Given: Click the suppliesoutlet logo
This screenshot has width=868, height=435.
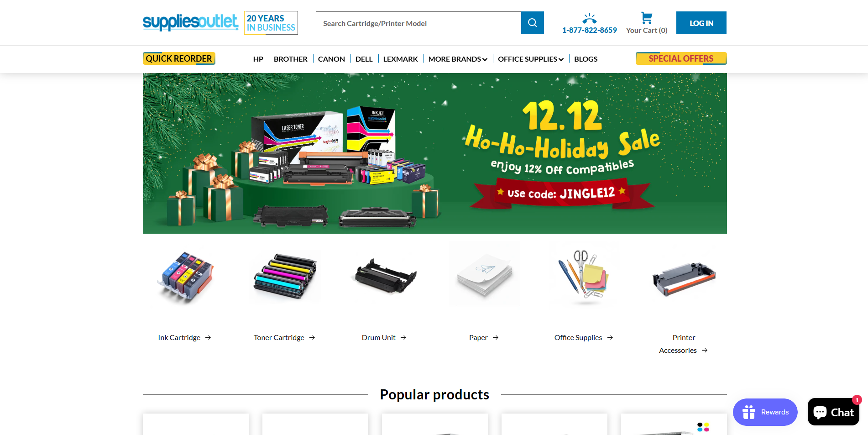Looking at the screenshot, I should coord(190,22).
